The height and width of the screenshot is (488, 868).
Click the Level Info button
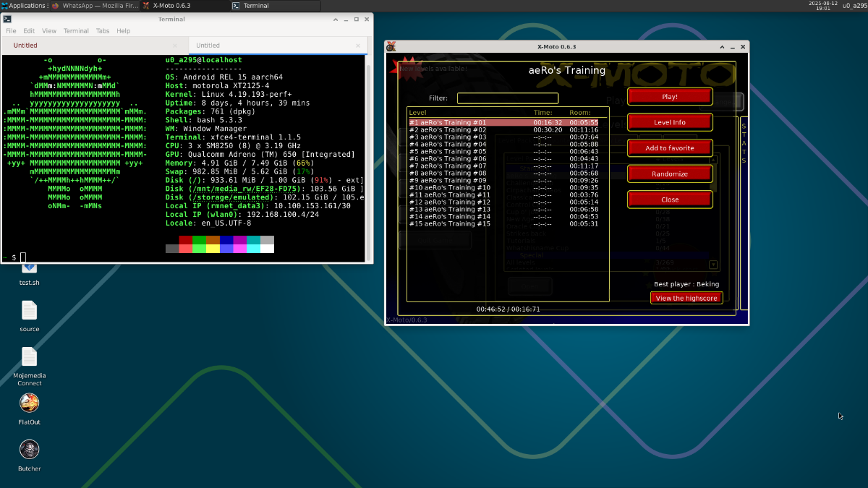[x=669, y=122]
